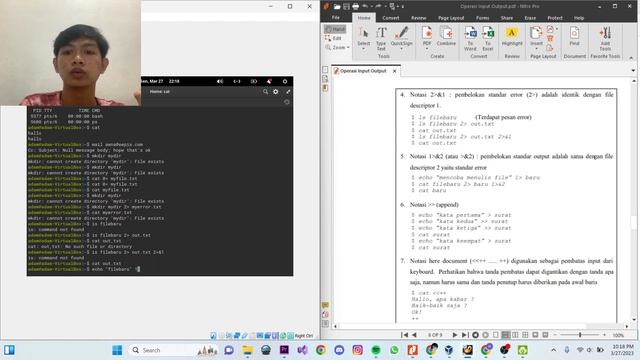Switch to the Convert ribbon tab
The image size is (640, 360).
(391, 18)
